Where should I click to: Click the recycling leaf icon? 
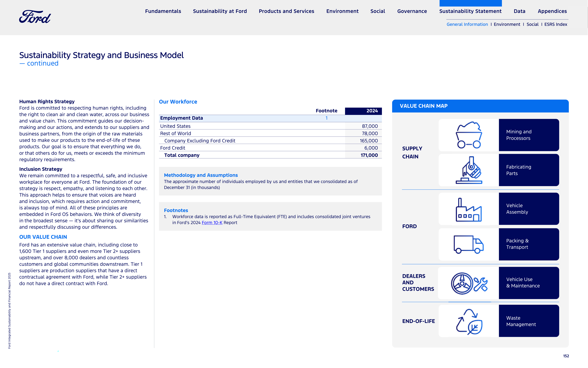(x=469, y=322)
